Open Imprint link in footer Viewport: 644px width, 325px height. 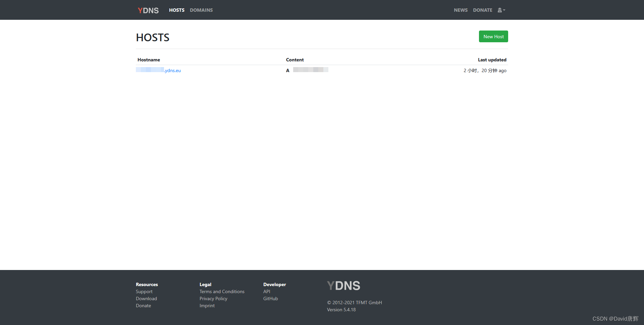click(x=207, y=306)
